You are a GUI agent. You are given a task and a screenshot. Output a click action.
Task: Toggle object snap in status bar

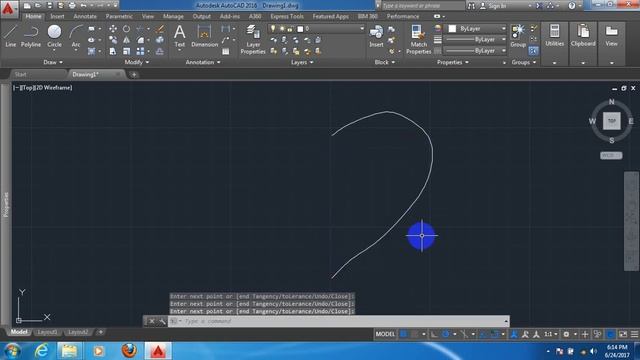495,334
